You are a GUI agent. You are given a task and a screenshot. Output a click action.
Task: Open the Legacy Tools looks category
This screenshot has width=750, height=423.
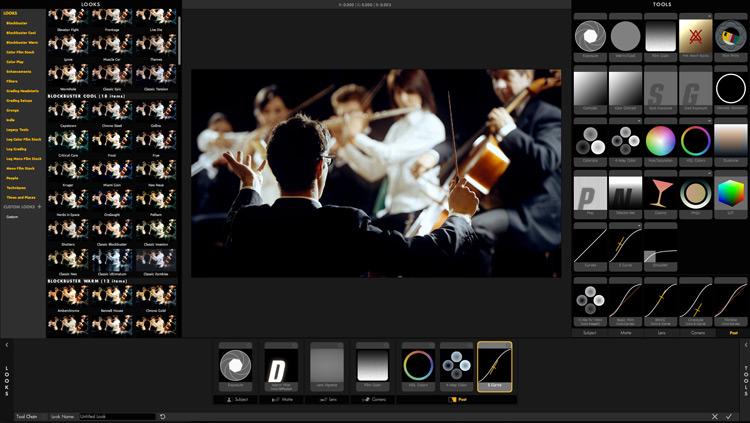coord(17,130)
